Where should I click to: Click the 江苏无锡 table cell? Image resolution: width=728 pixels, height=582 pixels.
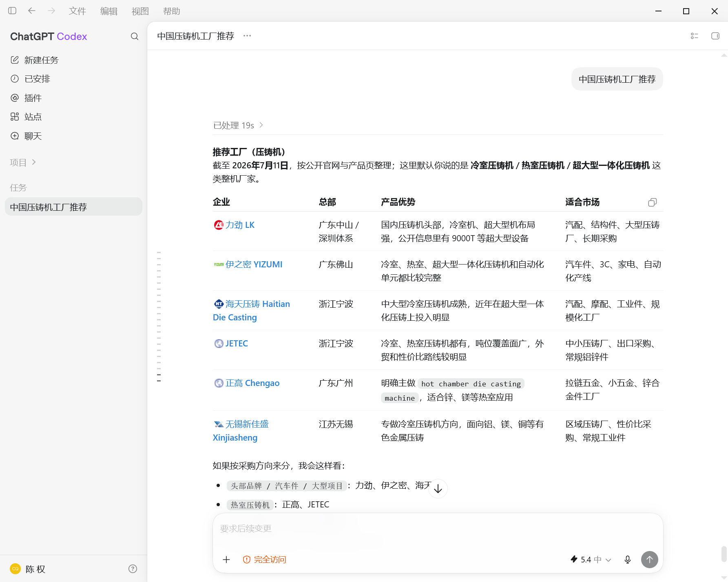pyautogui.click(x=336, y=424)
